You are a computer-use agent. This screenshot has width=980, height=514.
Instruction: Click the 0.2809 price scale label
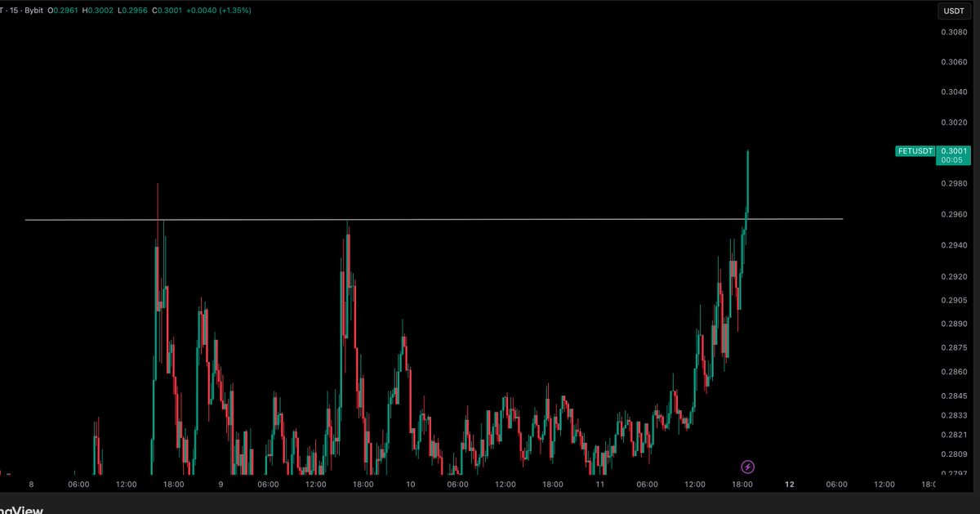(x=955, y=454)
